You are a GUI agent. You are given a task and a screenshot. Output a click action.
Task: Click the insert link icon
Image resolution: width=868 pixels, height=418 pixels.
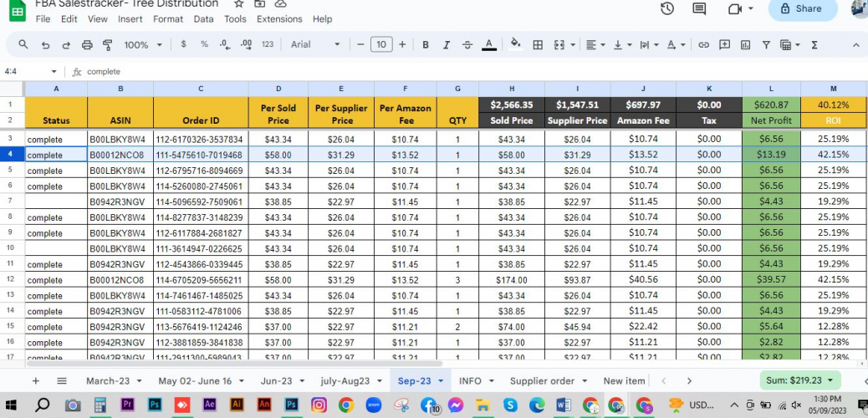click(x=703, y=45)
